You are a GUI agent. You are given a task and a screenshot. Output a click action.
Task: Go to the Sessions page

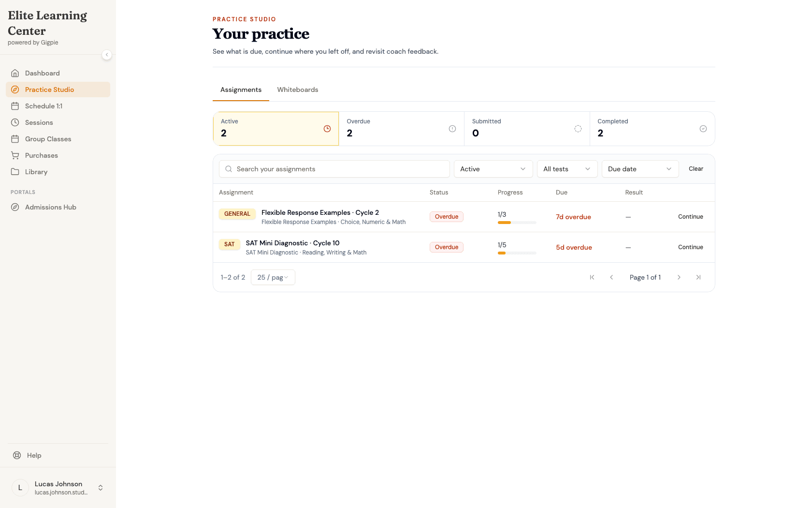click(58, 122)
